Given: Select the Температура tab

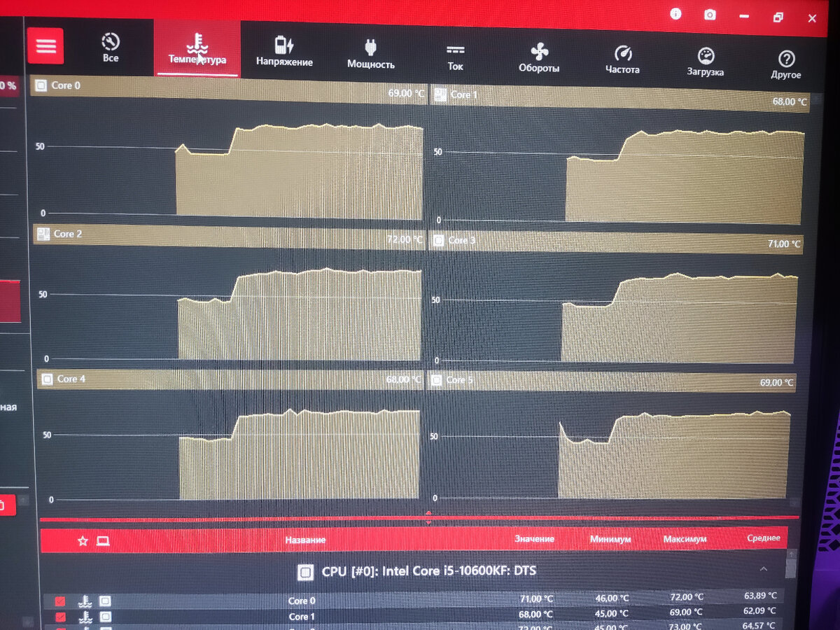Looking at the screenshot, I should point(197,48).
